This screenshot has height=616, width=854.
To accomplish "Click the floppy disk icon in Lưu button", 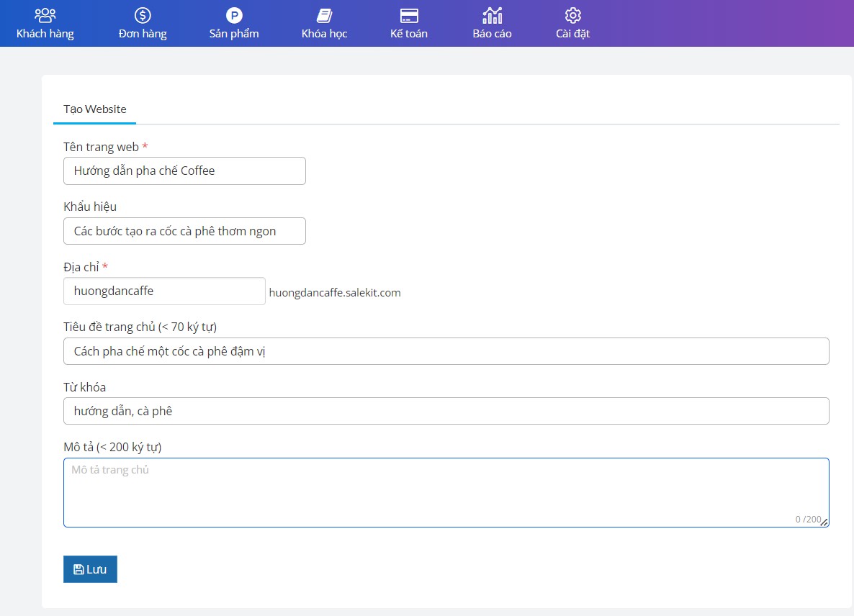I will coord(78,569).
